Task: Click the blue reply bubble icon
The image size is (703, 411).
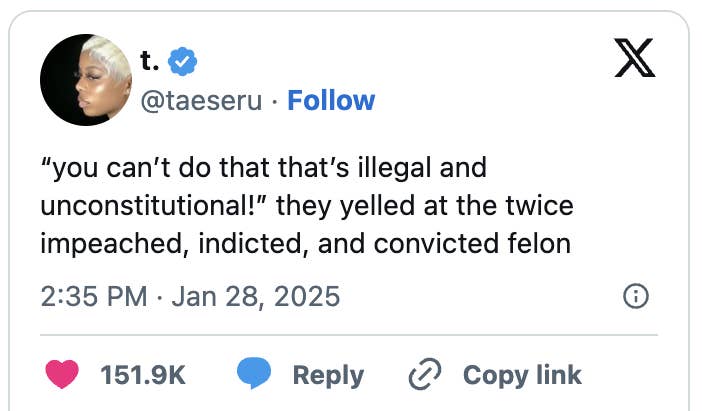Action: click(x=254, y=374)
